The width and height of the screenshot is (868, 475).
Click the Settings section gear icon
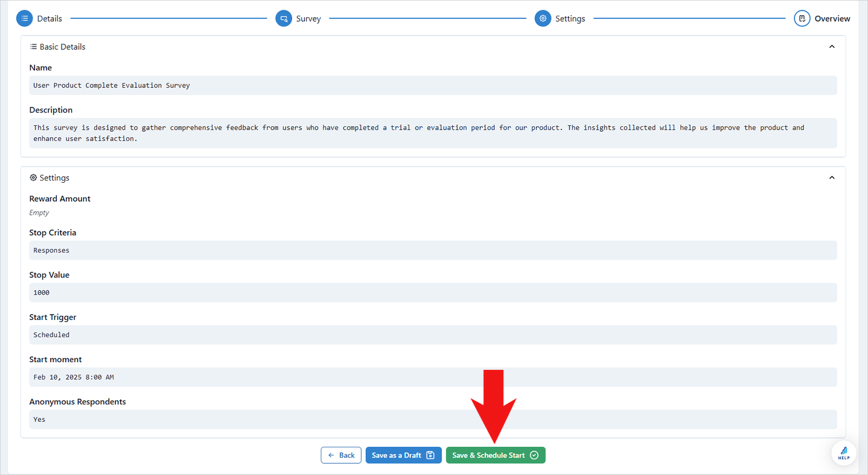point(33,178)
